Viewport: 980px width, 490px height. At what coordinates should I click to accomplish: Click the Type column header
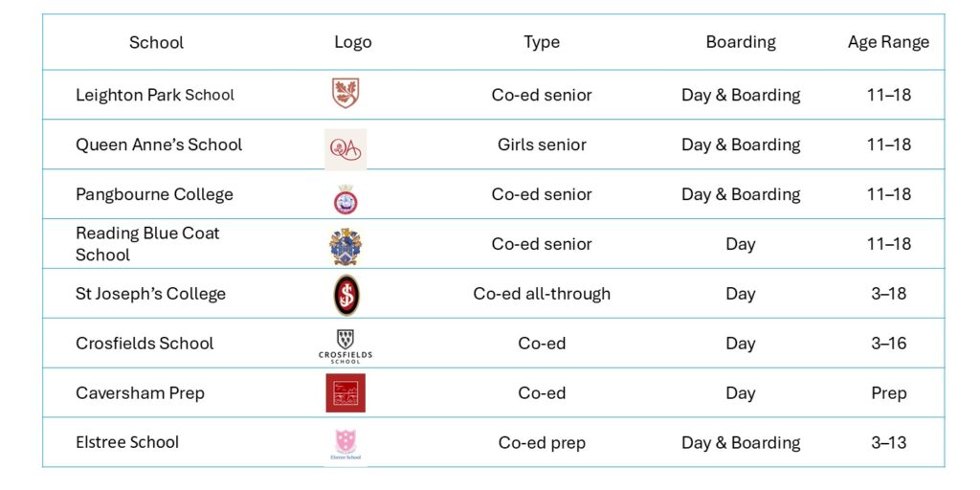(x=542, y=42)
